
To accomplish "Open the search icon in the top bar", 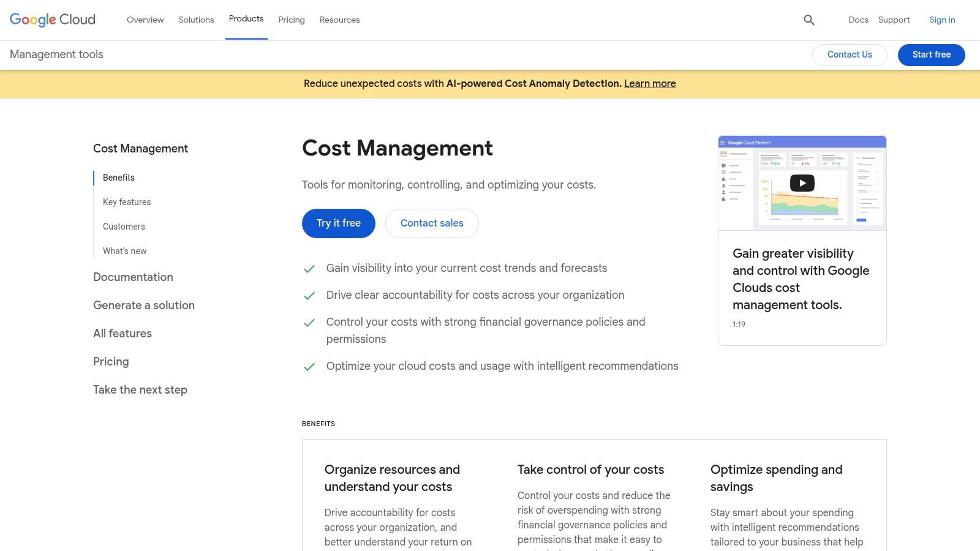I will tap(809, 20).
